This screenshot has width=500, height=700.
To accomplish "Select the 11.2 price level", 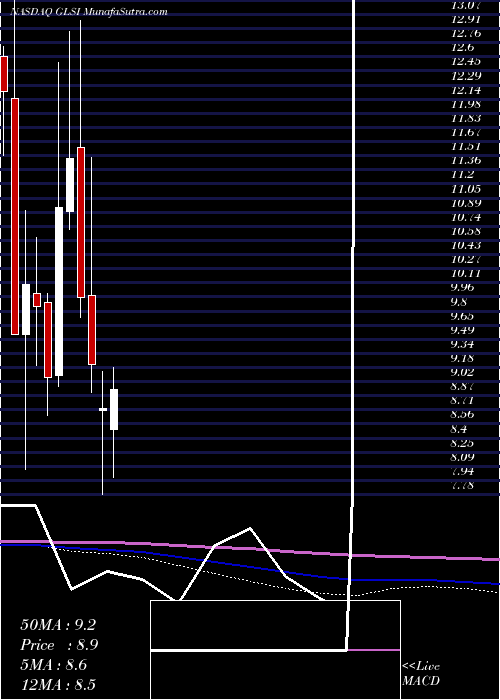I will [462, 175].
